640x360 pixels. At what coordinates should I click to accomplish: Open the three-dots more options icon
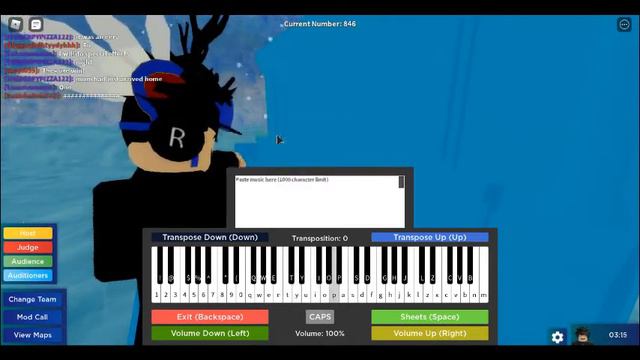[x=624, y=25]
